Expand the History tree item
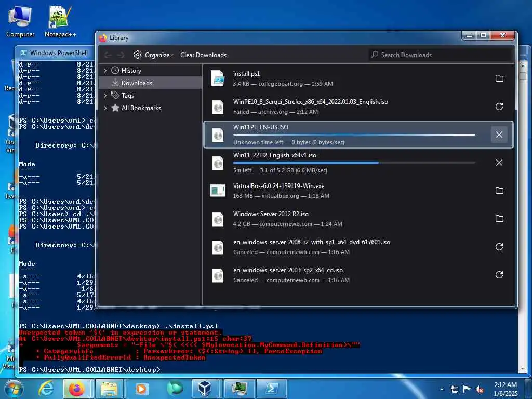532x399 pixels. pyautogui.click(x=105, y=71)
